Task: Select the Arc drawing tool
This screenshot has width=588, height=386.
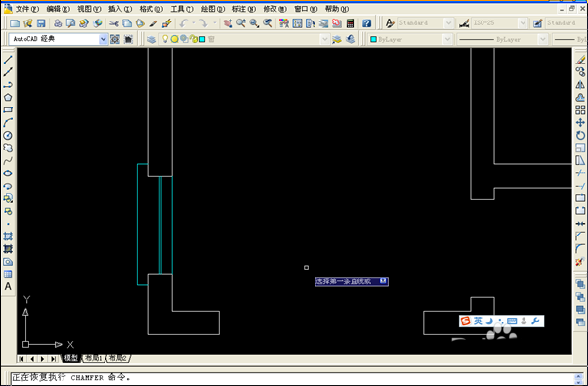Action: point(8,123)
